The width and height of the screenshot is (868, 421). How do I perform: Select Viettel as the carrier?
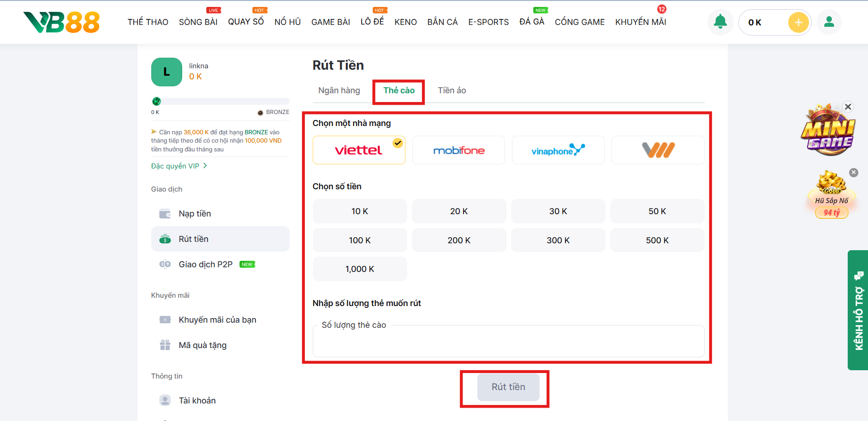click(359, 150)
